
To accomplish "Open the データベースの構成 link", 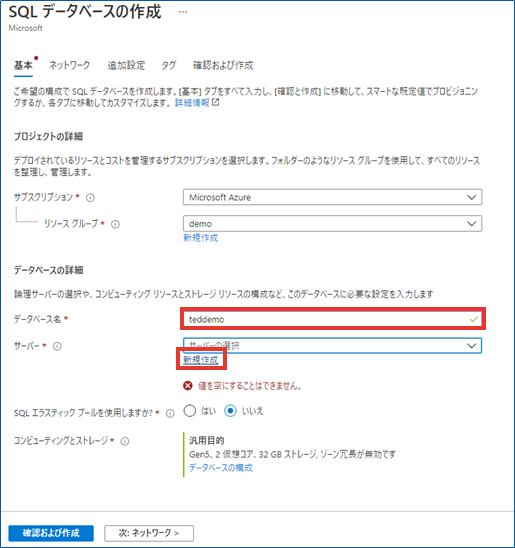I will coord(221,468).
